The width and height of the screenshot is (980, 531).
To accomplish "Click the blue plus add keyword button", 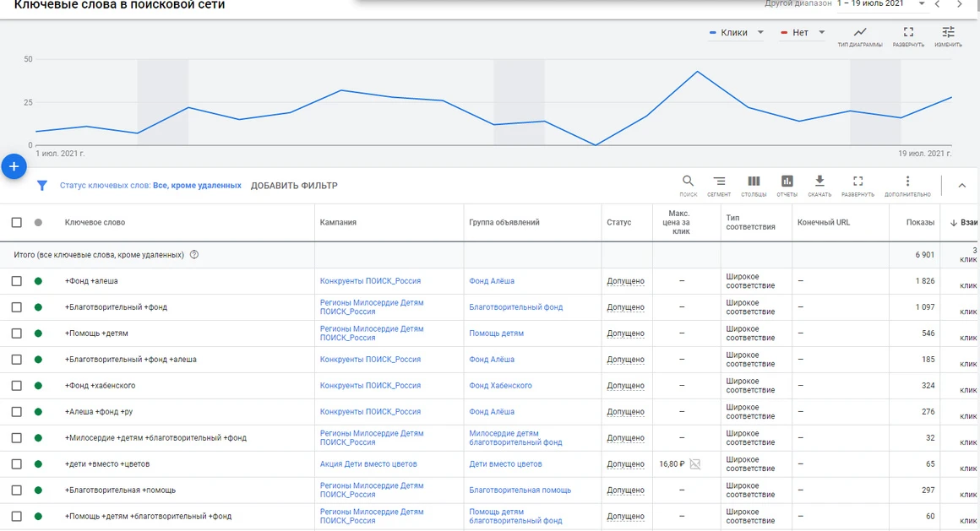I will [x=14, y=167].
